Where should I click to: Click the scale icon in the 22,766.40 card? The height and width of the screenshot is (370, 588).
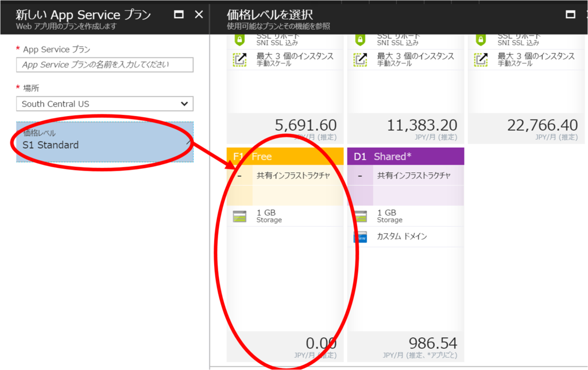481,59
